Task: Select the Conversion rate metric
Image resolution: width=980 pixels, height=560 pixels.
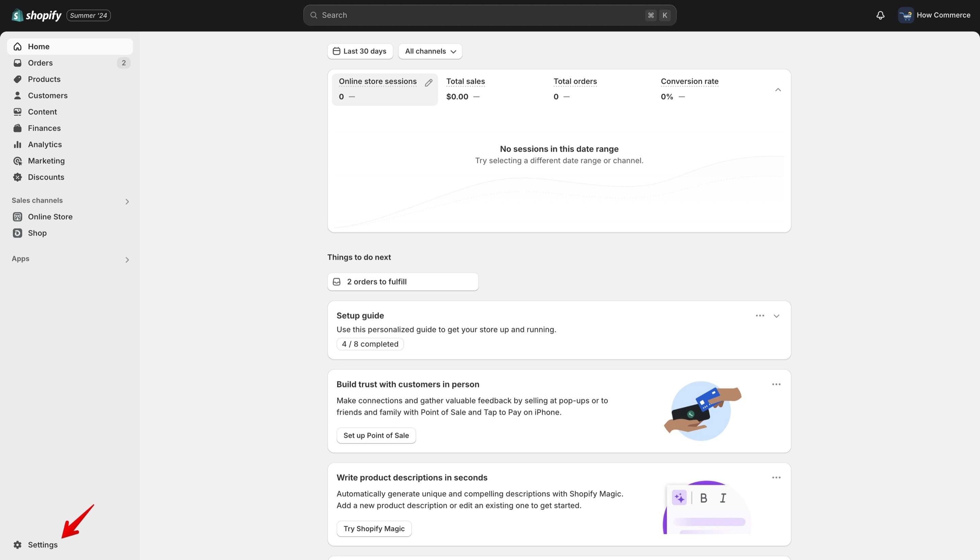Action: coord(707,89)
